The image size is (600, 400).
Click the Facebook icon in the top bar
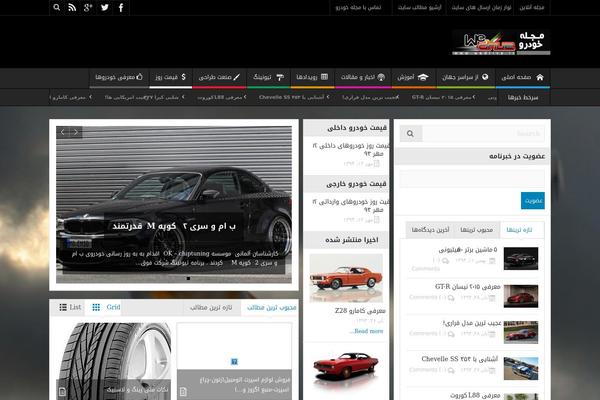click(x=121, y=8)
